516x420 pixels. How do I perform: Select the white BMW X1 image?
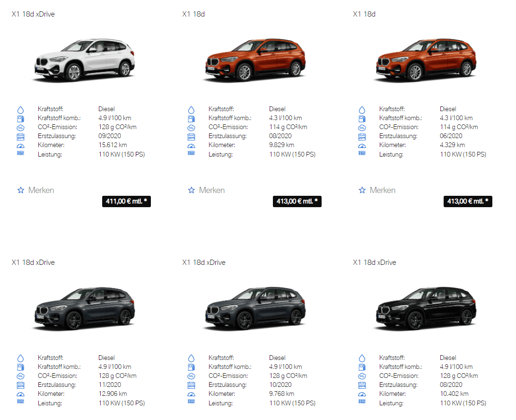tap(85, 60)
